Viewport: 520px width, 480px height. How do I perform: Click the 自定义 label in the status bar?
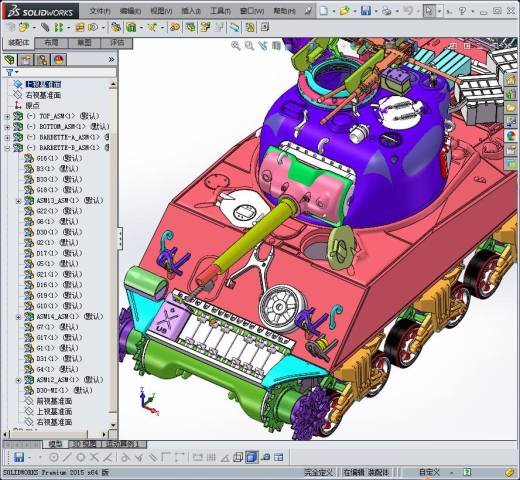[429, 472]
